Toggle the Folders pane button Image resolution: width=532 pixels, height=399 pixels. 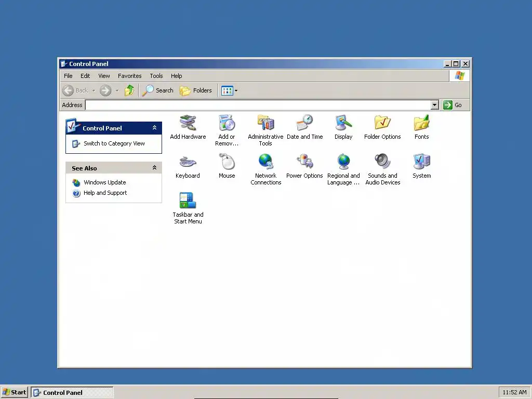(196, 90)
